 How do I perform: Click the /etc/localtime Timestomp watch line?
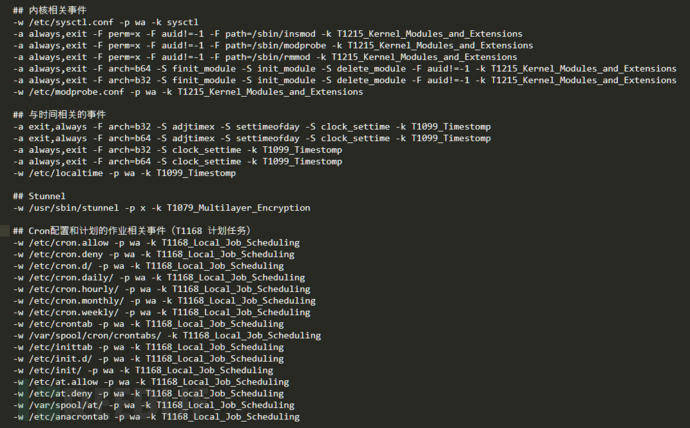coord(125,173)
